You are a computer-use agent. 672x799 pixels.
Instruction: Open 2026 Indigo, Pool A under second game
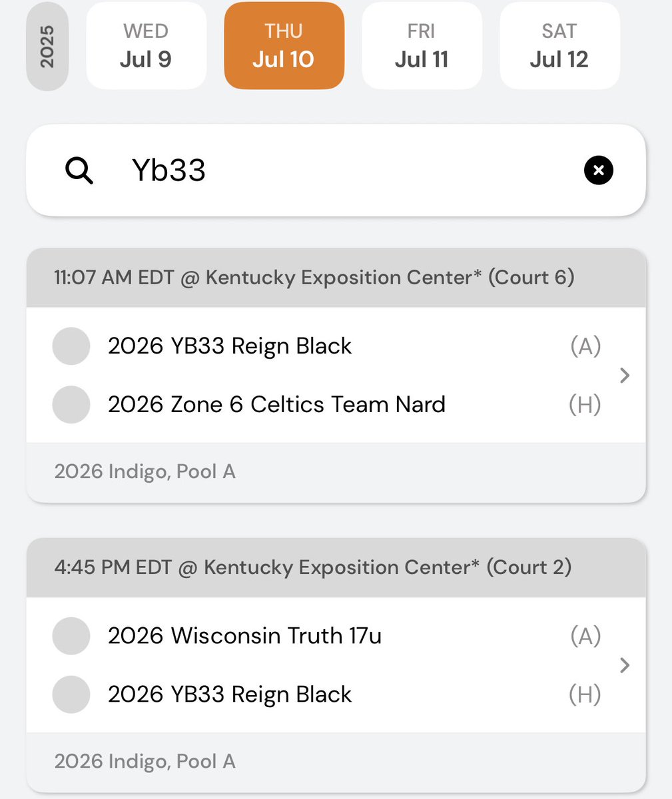[145, 762]
